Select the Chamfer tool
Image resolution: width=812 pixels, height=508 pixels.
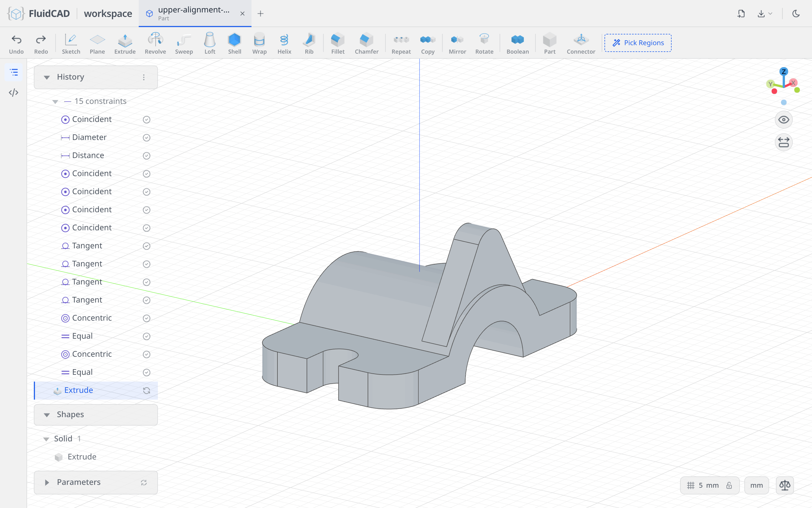(367, 44)
